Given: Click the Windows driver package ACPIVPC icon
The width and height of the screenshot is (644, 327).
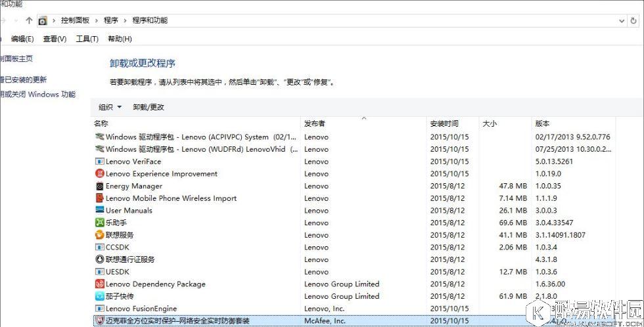Looking at the screenshot, I should pos(99,137).
